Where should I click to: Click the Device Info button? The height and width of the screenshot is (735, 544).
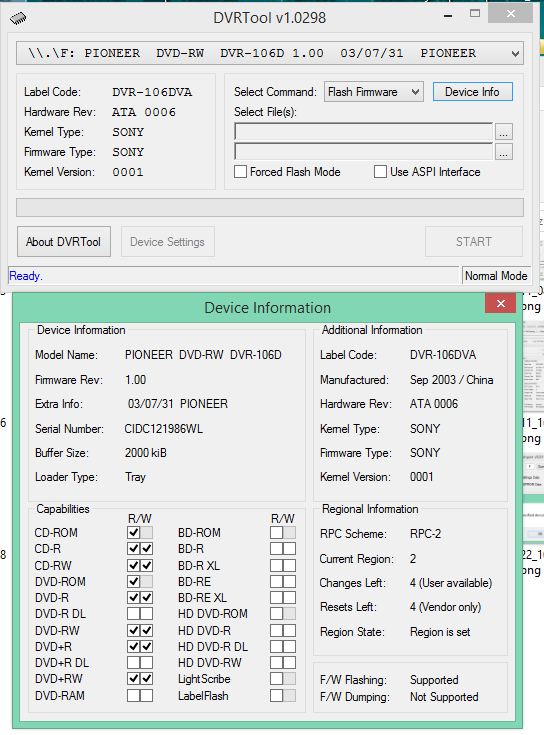coord(472,92)
